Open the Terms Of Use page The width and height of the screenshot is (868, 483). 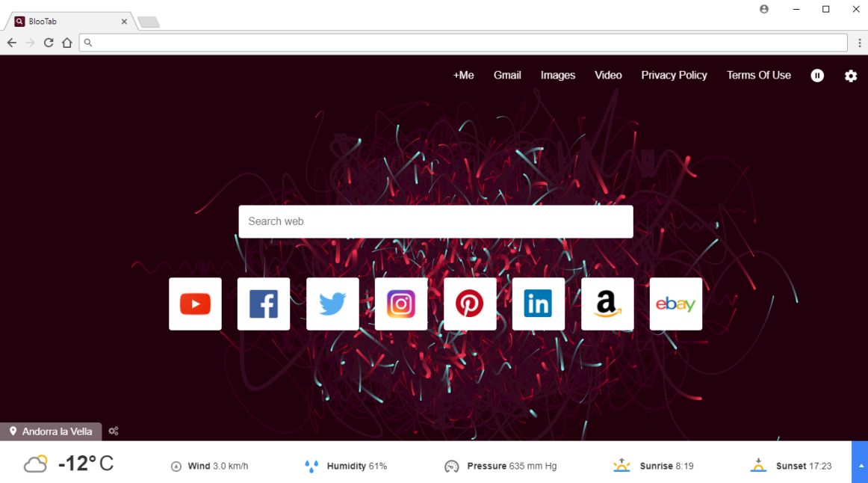[758, 75]
